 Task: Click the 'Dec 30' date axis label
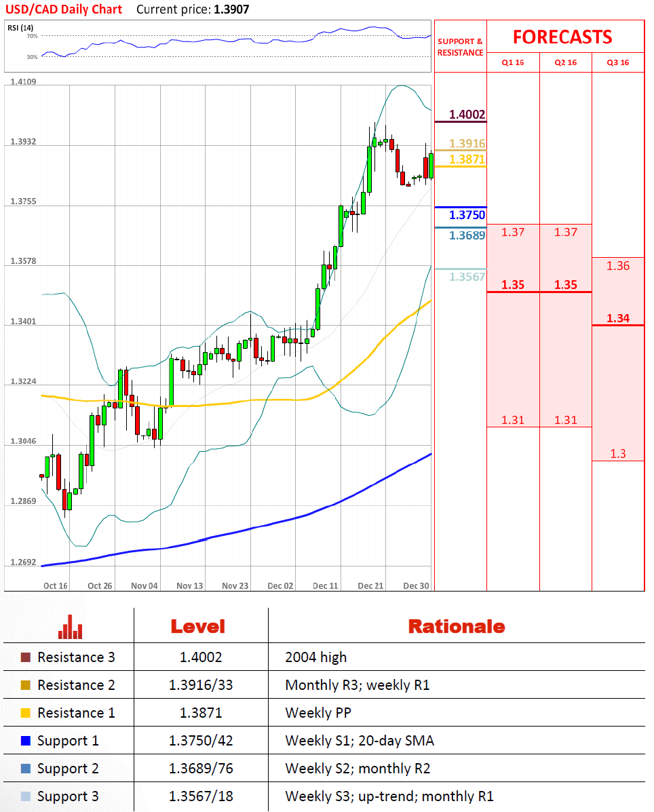pos(417,585)
